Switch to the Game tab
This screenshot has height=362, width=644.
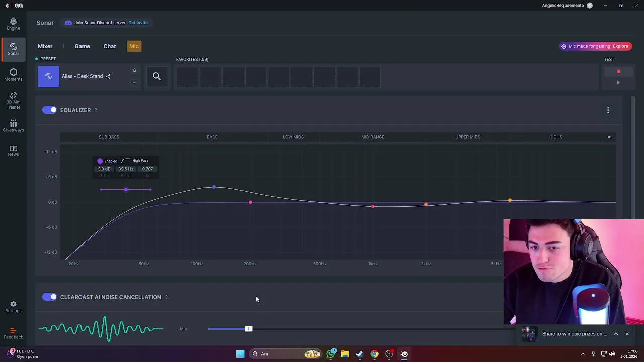[82, 46]
